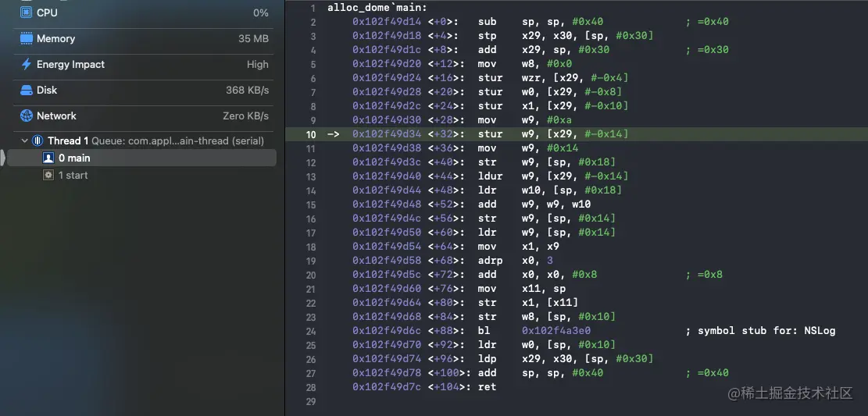
Task: Click line number 24 in the gutter
Action: coord(310,331)
